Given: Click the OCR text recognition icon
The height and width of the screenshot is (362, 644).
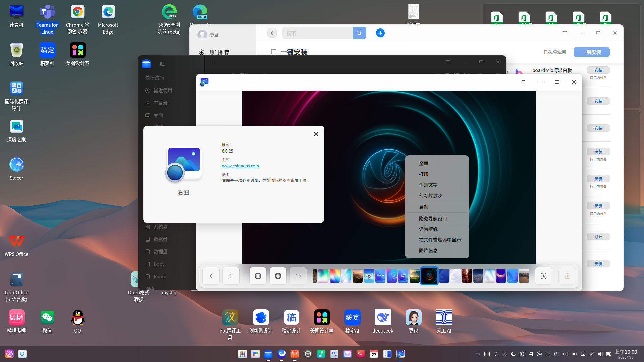Looking at the screenshot, I should pyautogui.click(x=544, y=276).
